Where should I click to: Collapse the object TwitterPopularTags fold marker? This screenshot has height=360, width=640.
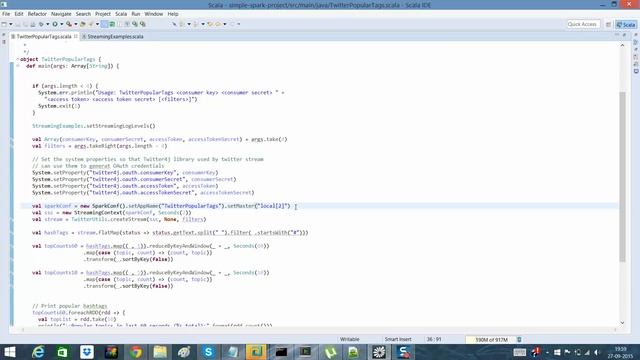click(18, 59)
